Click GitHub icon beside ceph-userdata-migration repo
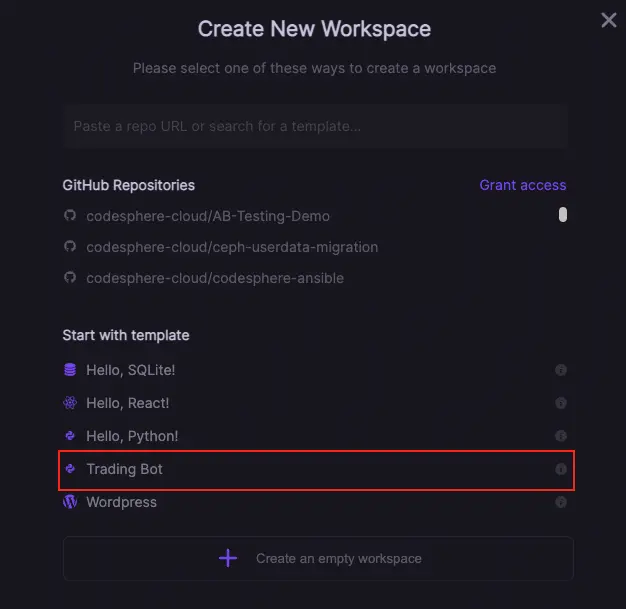The width and height of the screenshot is (626, 609). (70, 247)
